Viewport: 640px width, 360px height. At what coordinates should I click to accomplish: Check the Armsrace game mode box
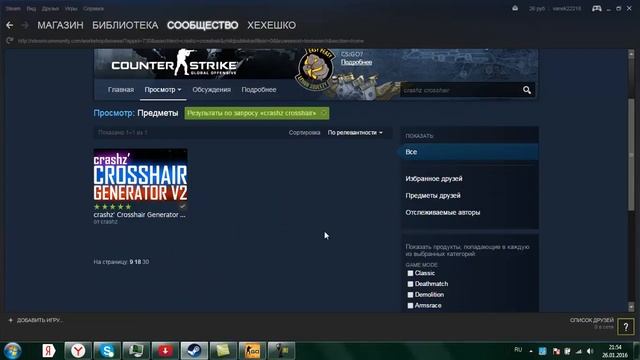coord(410,305)
